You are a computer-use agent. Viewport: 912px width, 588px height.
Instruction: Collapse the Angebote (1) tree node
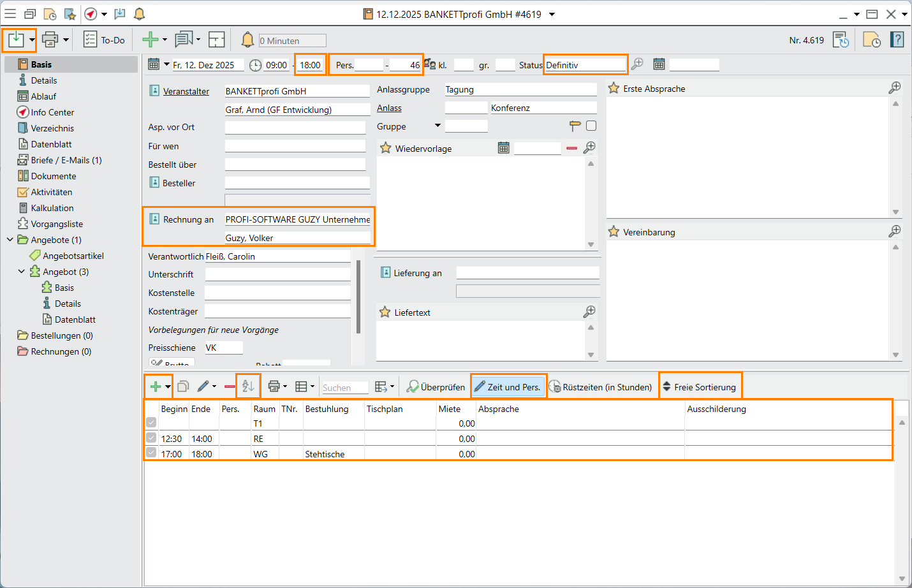[x=10, y=240]
